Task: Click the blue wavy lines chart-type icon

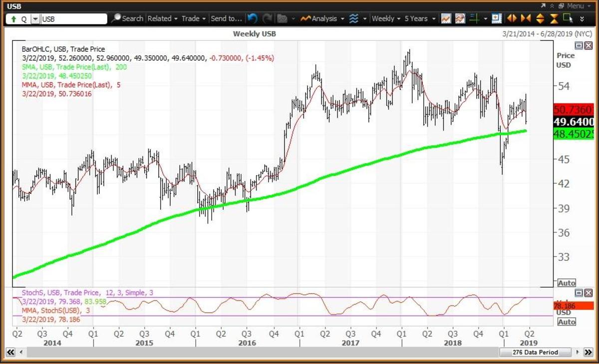Action: tap(354, 18)
